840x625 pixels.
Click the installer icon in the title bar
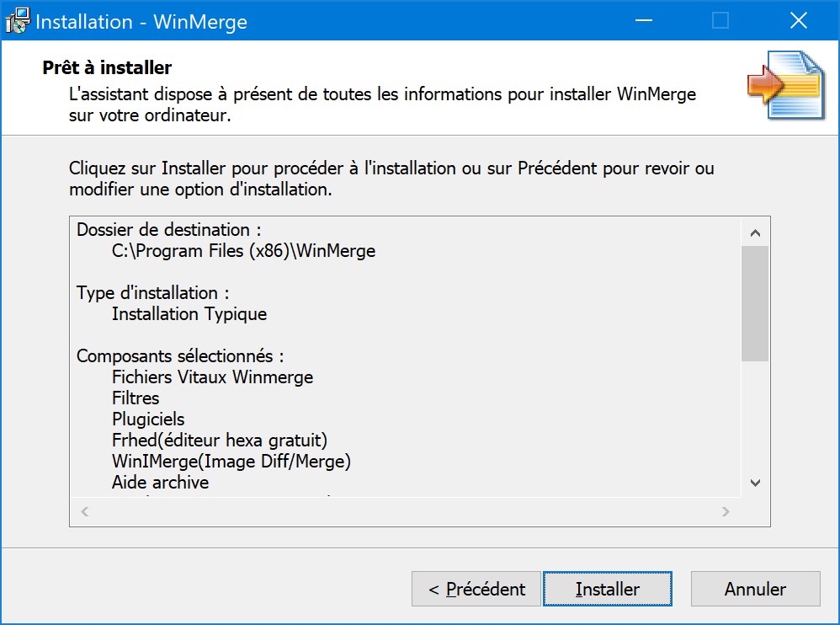(x=18, y=21)
